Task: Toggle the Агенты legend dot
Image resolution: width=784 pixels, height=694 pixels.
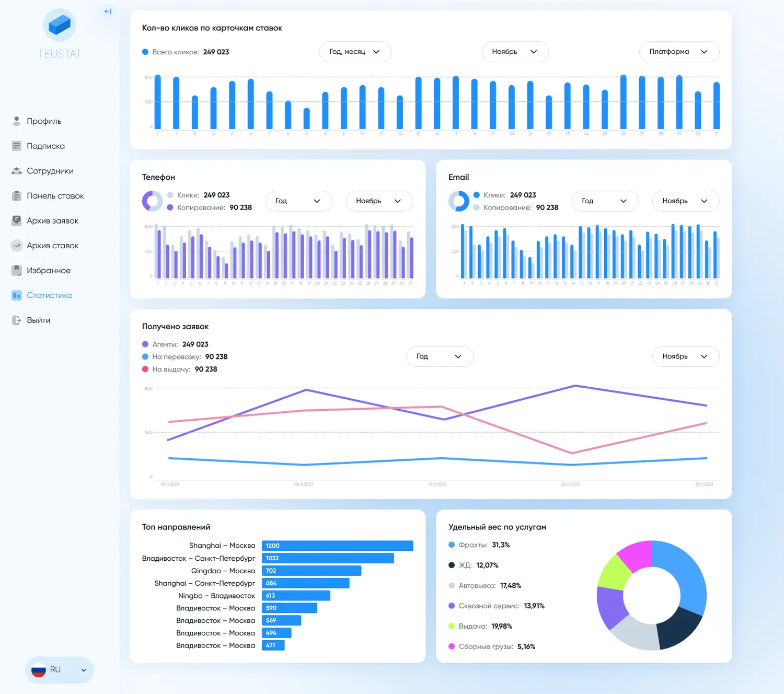Action: [x=145, y=344]
